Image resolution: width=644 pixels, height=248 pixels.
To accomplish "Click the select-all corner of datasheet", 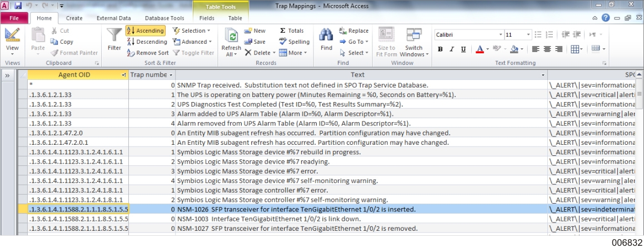I will tap(23, 75).
